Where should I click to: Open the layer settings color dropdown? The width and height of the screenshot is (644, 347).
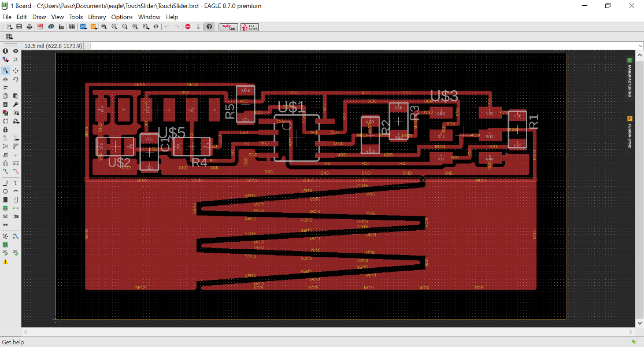tap(5, 60)
